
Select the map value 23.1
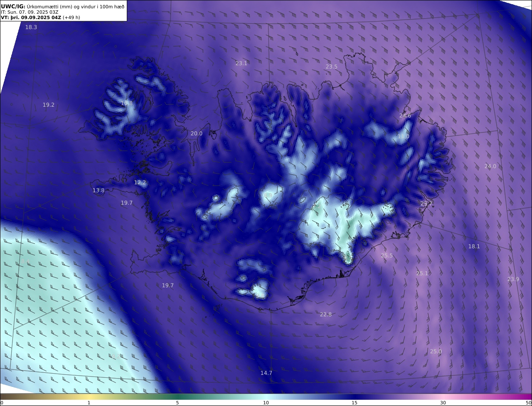(241, 63)
